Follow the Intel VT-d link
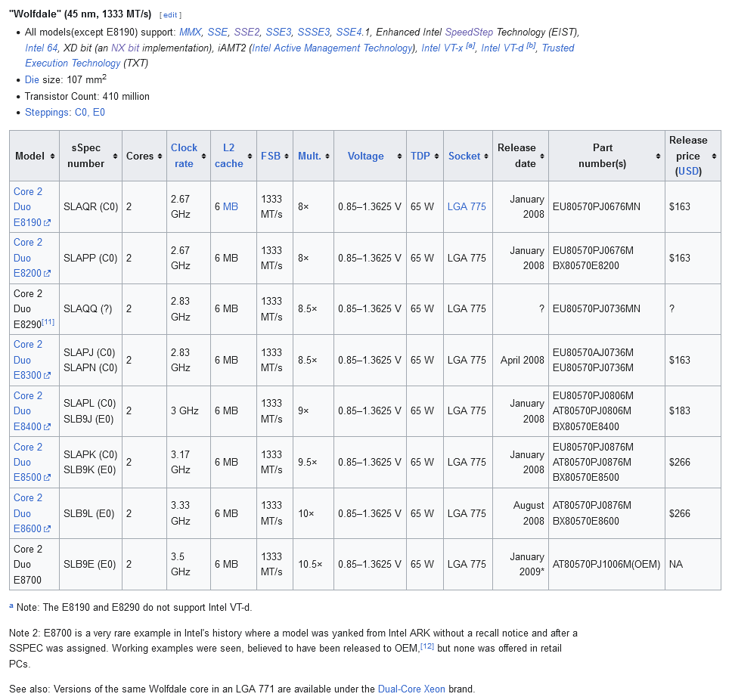 pyautogui.click(x=502, y=48)
